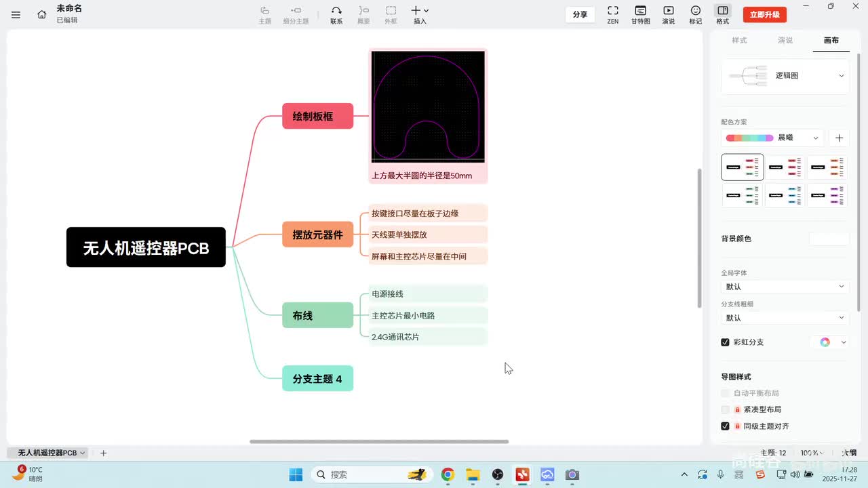The image size is (868, 488).
Task: Select the first color theme thumbnail
Action: click(743, 167)
